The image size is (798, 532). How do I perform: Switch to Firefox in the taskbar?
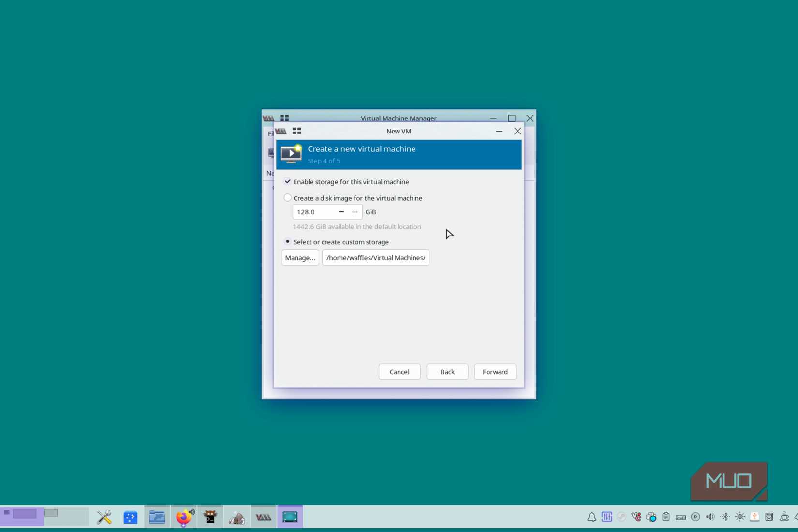184,517
